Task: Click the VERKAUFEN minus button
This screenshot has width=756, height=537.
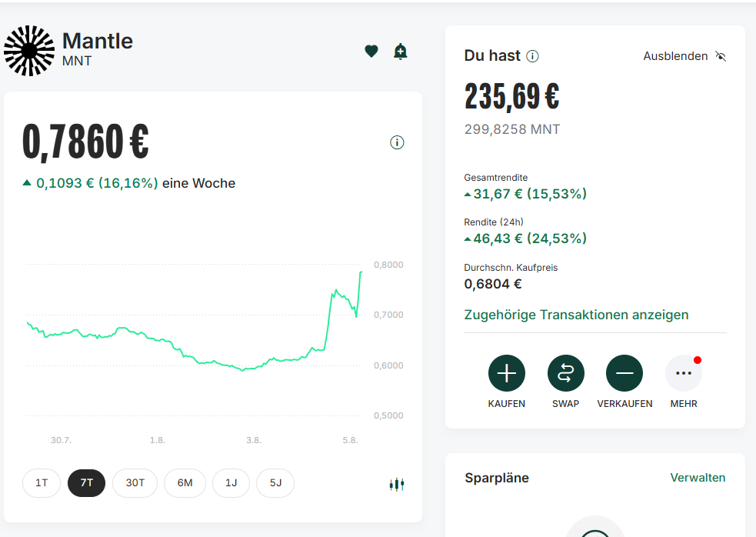Action: (624, 373)
